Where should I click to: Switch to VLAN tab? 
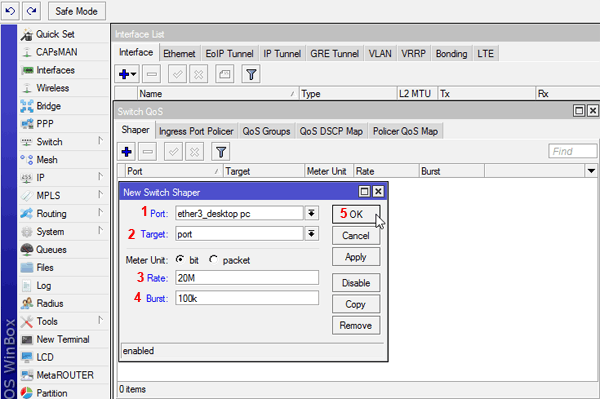[x=380, y=54]
